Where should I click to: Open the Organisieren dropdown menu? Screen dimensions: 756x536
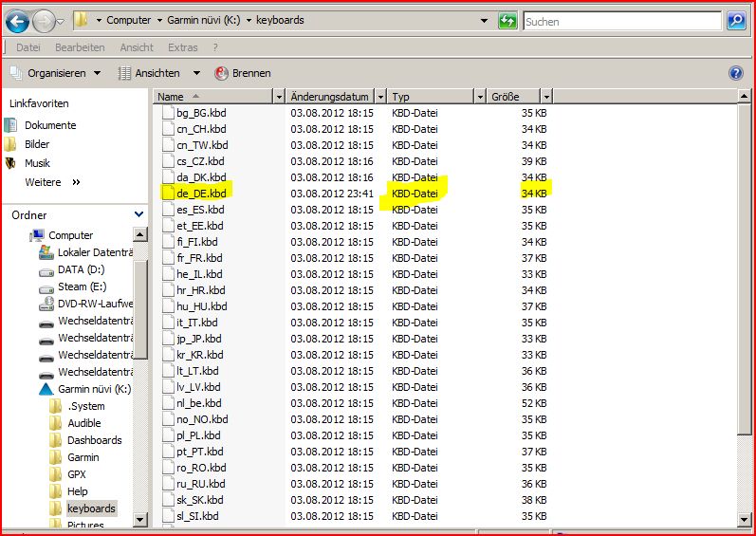point(57,73)
